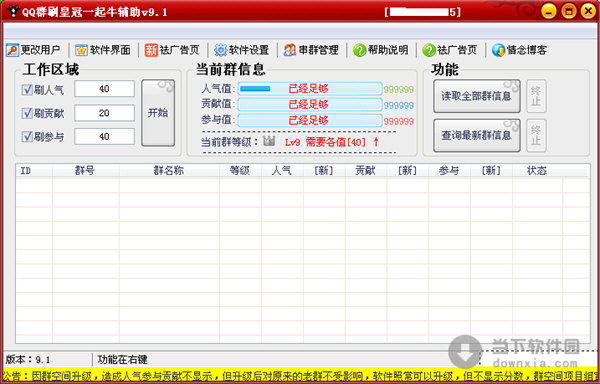
Task: Close the QQ群刷皇冠 window
Action: (x=588, y=11)
